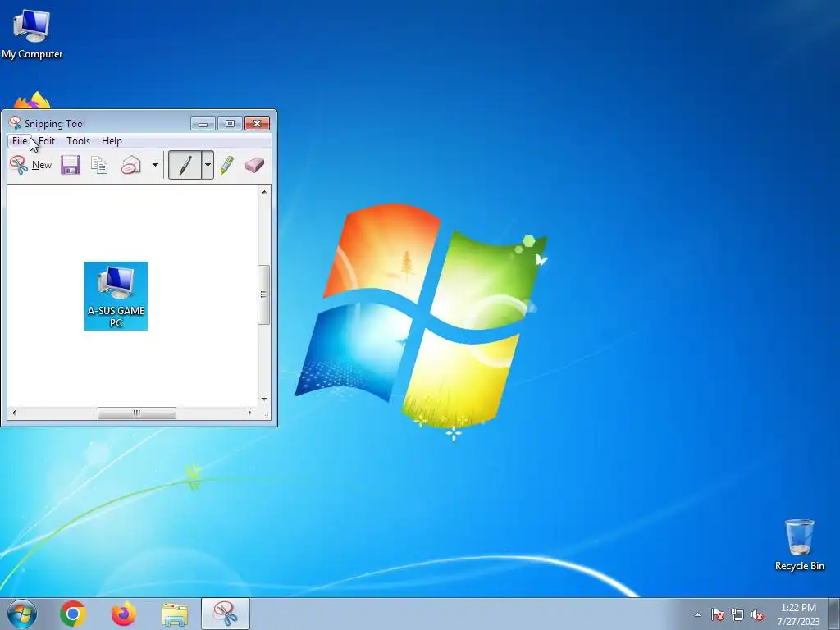Image resolution: width=840 pixels, height=630 pixels.
Task: Click the Snipping Tool window resize grip
Action: pyautogui.click(x=265, y=414)
